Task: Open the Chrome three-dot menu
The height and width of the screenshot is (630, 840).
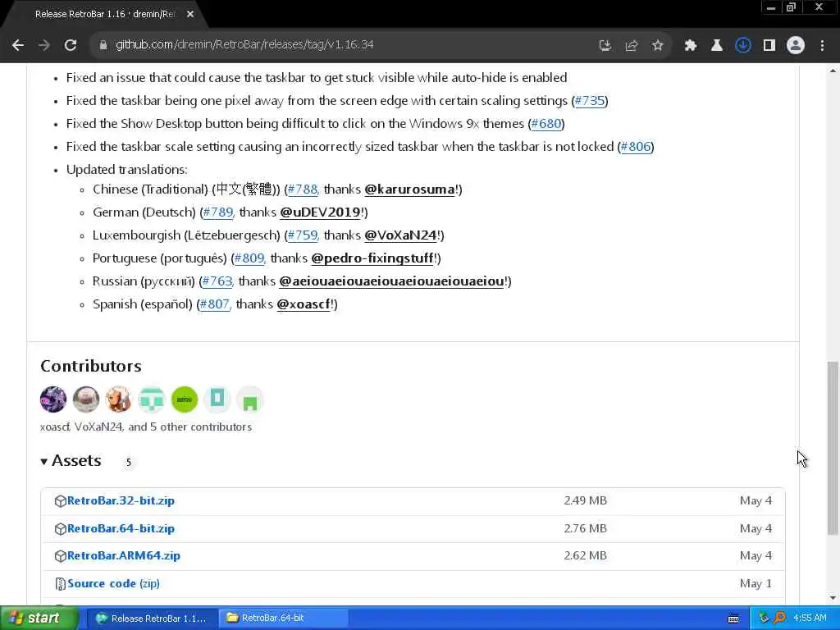Action: click(822, 46)
